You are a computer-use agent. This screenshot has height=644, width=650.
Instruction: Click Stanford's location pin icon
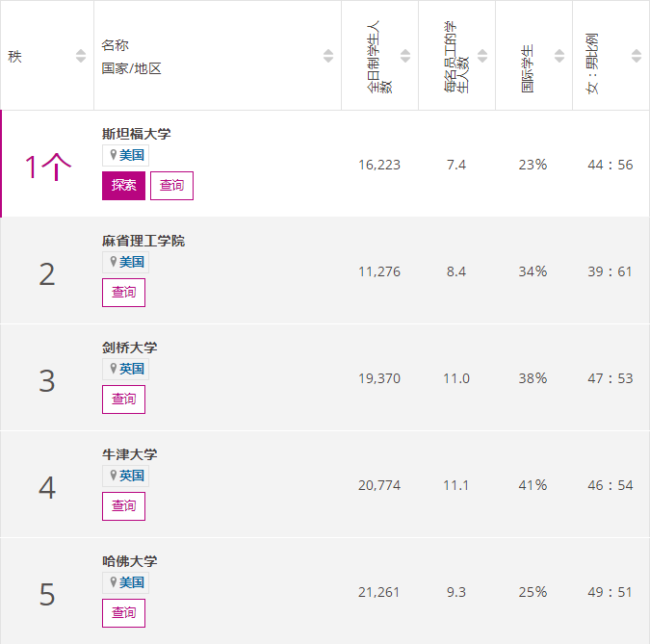(113, 155)
